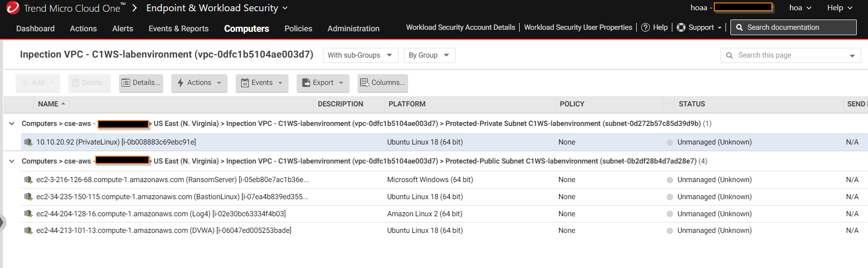Select the Computers tab
Image resolution: width=868 pixels, height=268 pixels.
[x=246, y=28]
